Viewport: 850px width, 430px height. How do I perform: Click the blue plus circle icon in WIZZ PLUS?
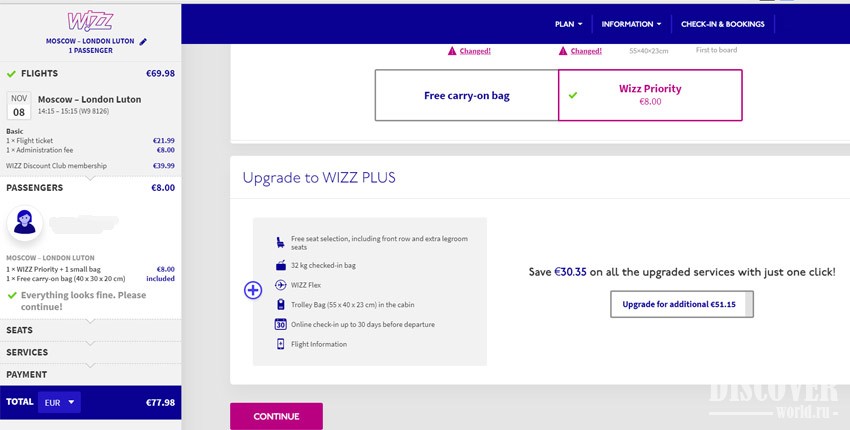pyautogui.click(x=253, y=290)
